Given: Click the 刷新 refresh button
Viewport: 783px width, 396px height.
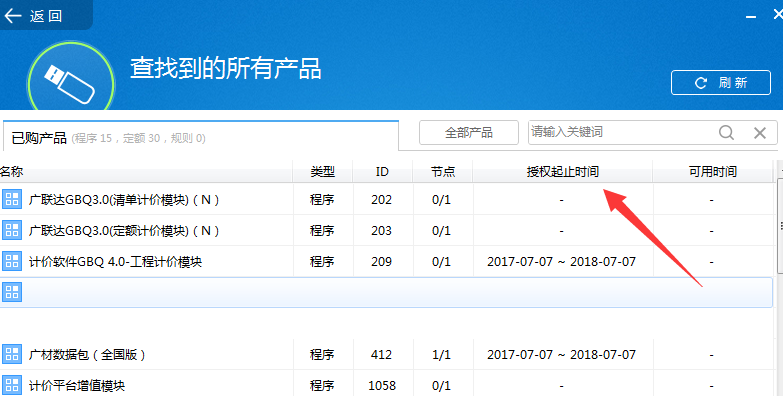Looking at the screenshot, I should coord(721,82).
